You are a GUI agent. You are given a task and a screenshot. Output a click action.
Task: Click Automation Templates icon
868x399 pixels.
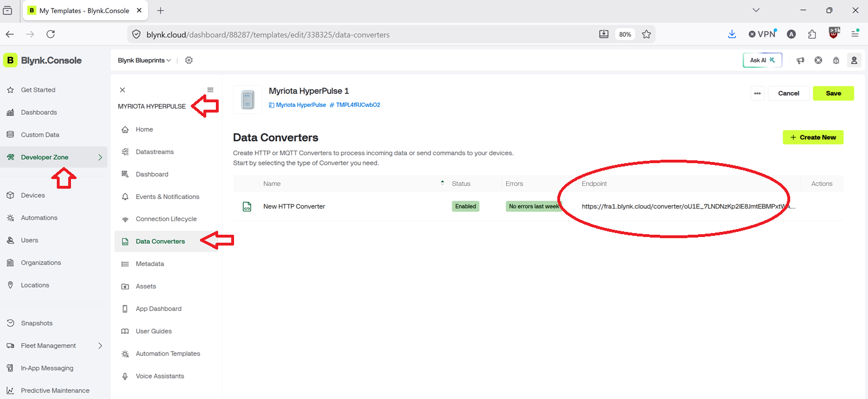coord(125,354)
